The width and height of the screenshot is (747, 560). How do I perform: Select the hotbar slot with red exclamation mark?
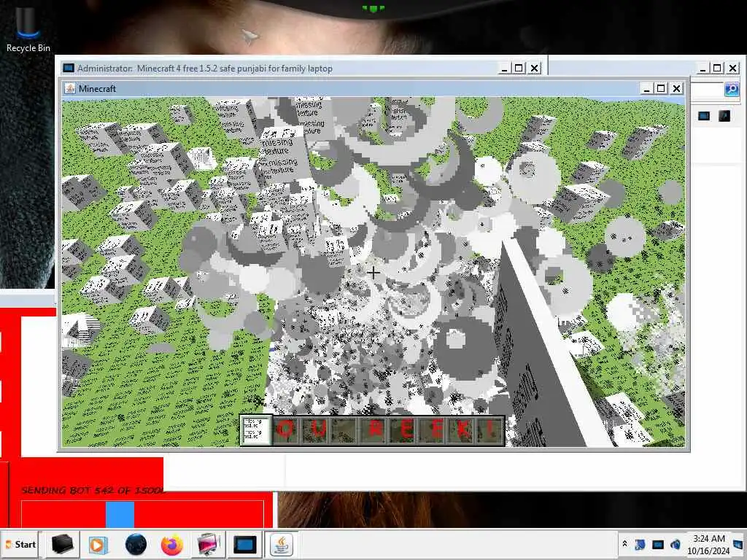pos(490,430)
